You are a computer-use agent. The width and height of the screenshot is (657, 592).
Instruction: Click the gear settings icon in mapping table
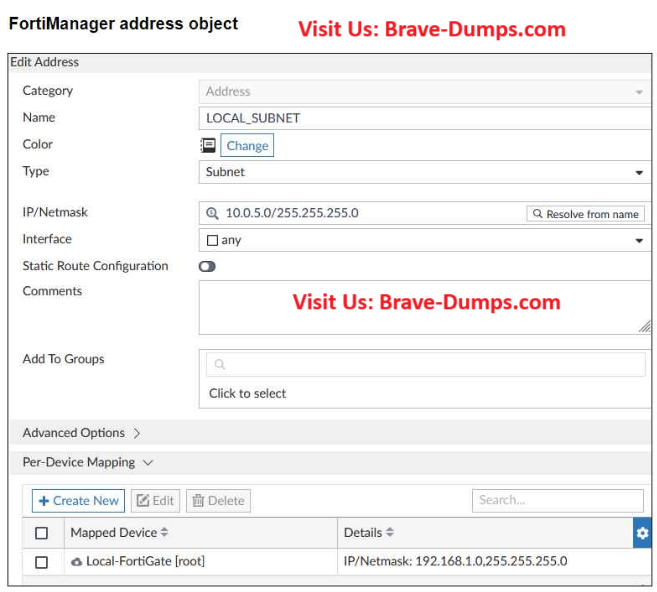pos(641,533)
